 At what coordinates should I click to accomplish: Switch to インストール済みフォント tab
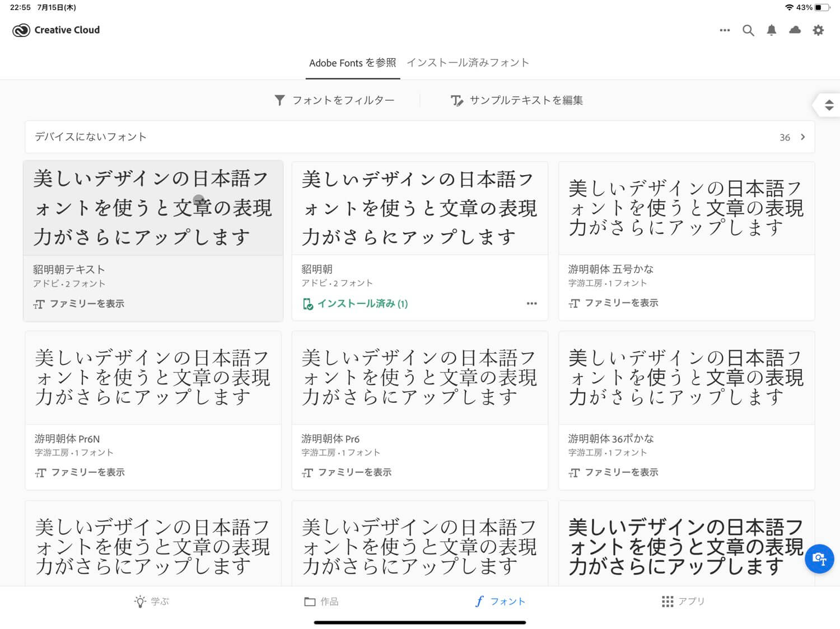point(468,63)
